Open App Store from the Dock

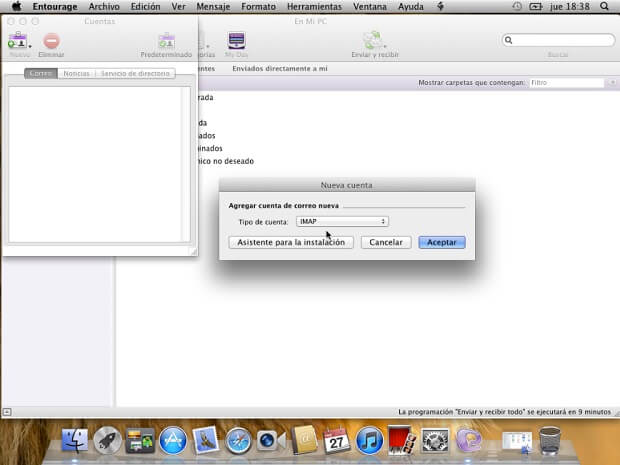[x=173, y=440]
